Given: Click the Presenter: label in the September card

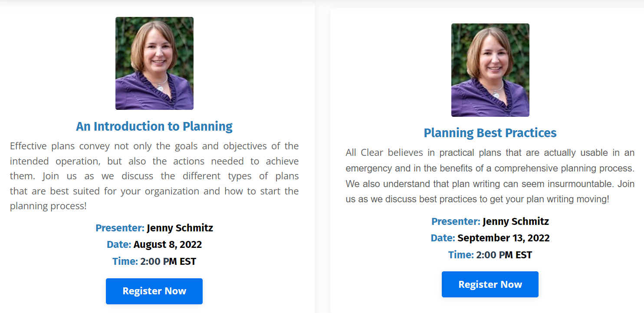Looking at the screenshot, I should [456, 221].
